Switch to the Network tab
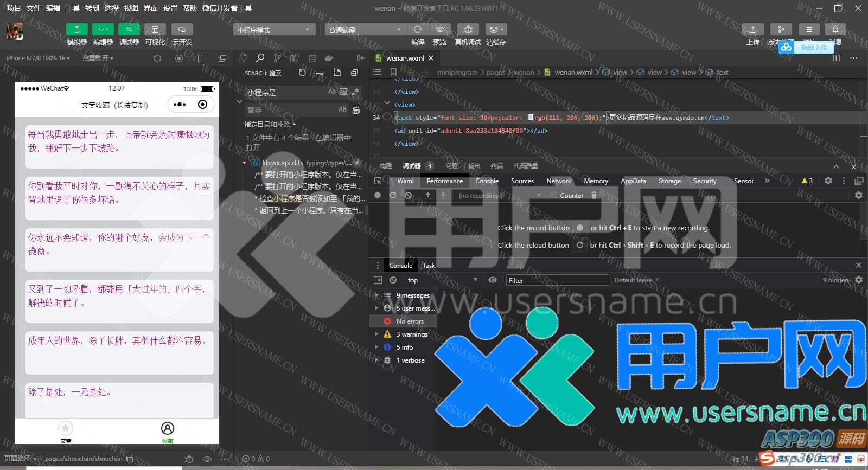The height and width of the screenshot is (470, 868). tap(558, 181)
